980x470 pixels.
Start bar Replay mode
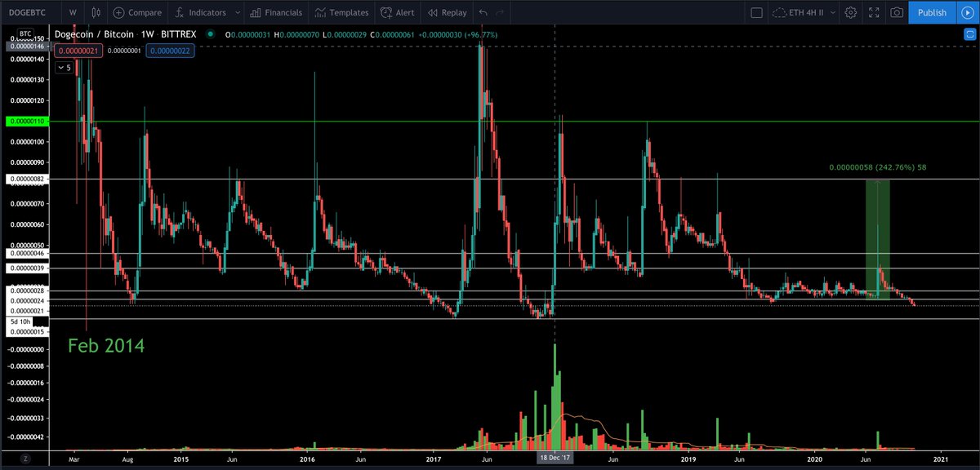448,12
